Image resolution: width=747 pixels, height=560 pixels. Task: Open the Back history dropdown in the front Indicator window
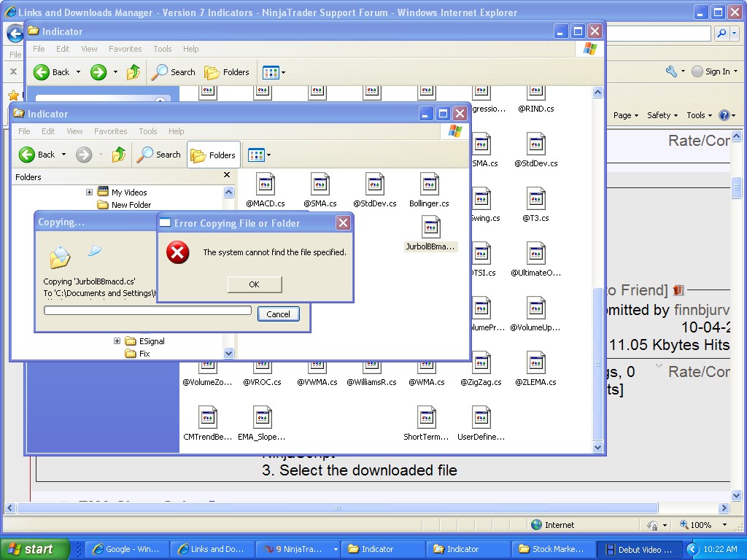(64, 155)
